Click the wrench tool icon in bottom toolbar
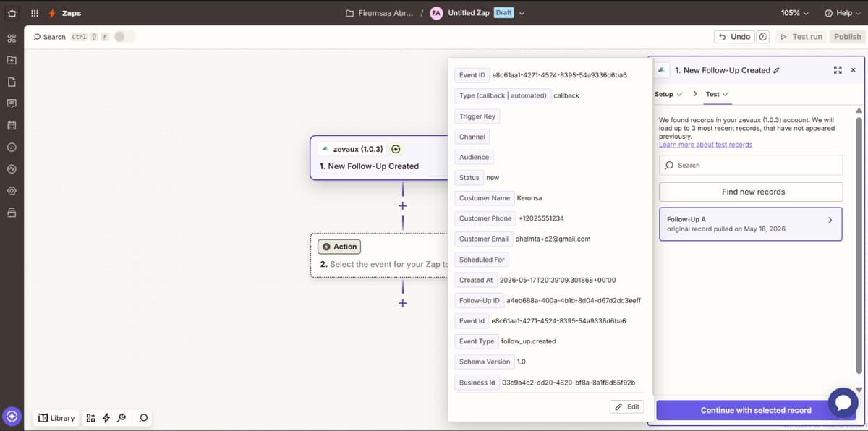This screenshot has height=431, width=868. pos(122,418)
